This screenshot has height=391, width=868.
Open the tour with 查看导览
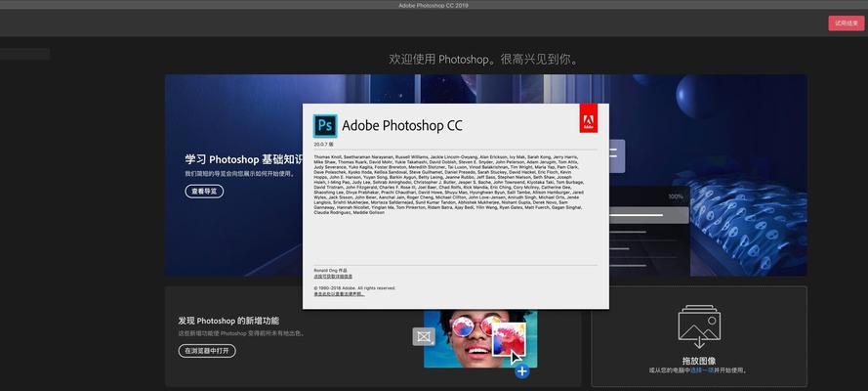pos(204,191)
